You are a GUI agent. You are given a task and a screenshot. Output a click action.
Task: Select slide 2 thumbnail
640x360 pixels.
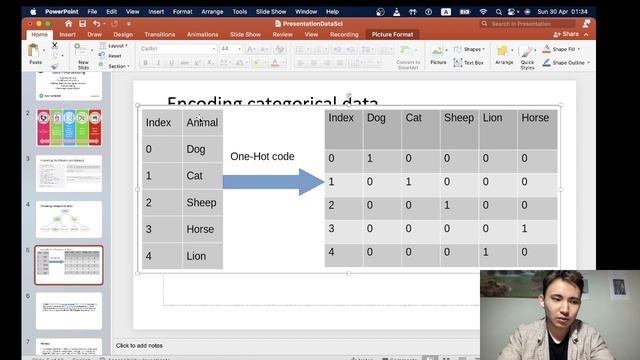69,128
